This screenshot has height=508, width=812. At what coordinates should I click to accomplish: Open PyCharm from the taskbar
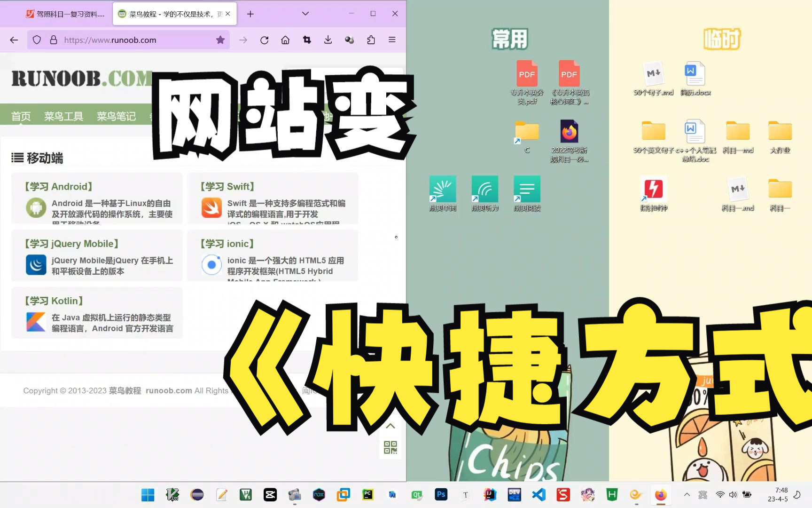point(367,494)
